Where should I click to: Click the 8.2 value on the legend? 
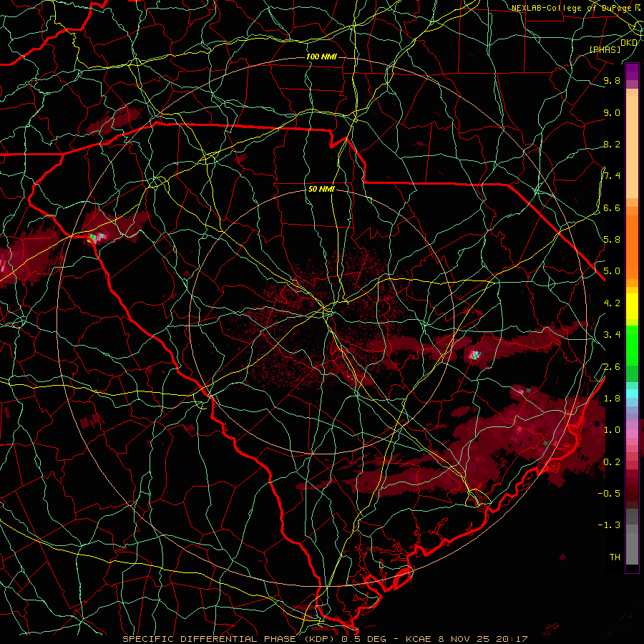612,144
